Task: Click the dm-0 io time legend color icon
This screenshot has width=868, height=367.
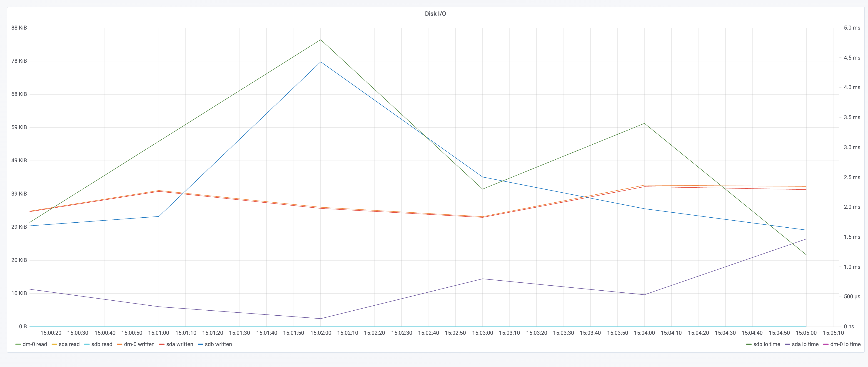Action: (826, 344)
